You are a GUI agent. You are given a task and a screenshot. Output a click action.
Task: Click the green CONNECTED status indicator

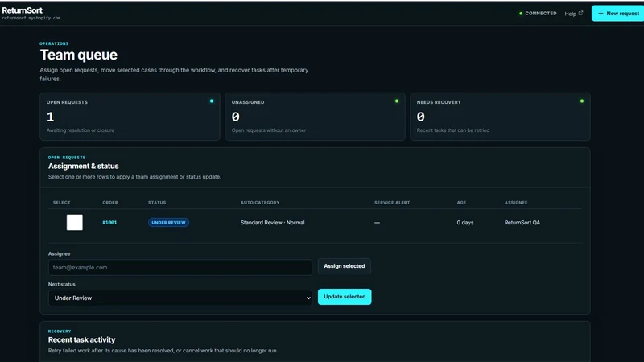point(538,14)
